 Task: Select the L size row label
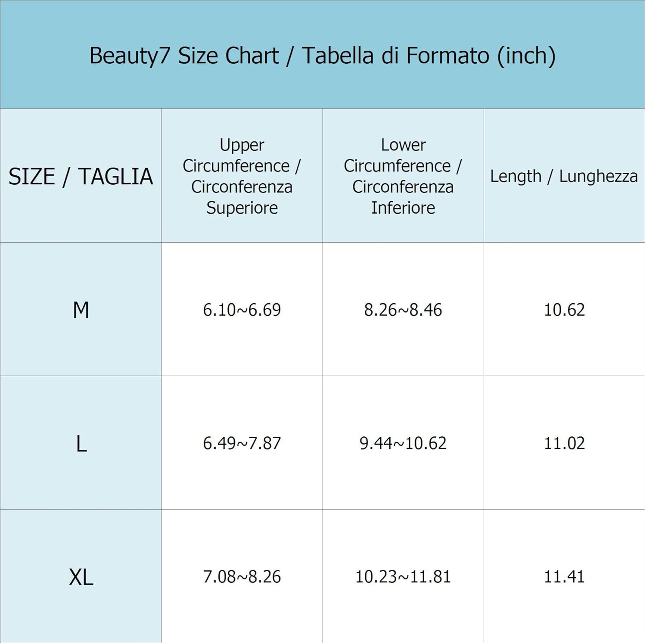(81, 444)
